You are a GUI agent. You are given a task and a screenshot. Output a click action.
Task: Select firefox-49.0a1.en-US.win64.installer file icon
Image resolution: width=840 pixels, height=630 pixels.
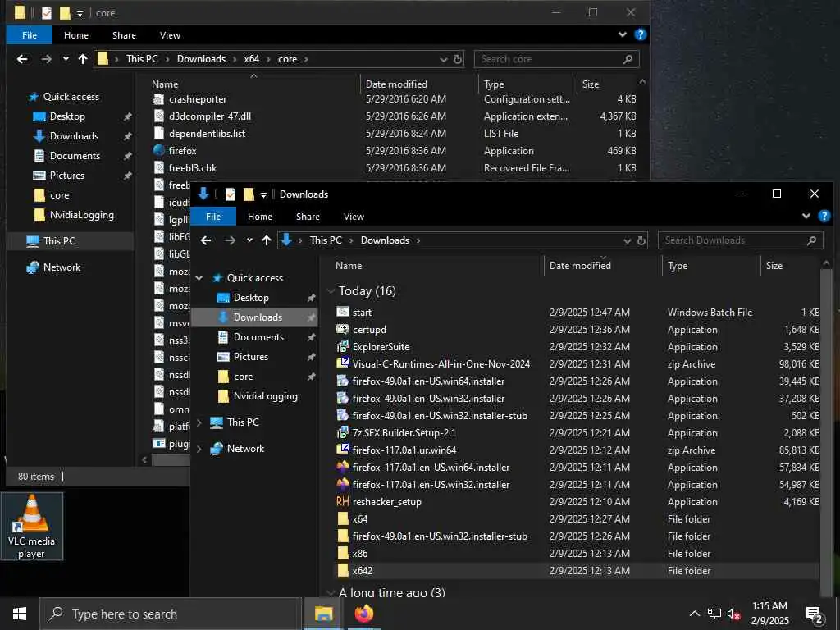click(x=342, y=381)
